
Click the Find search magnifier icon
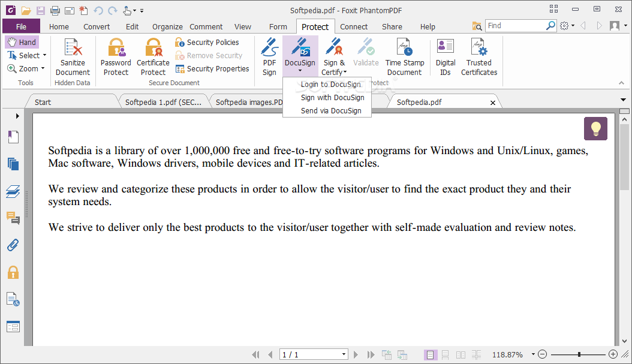point(550,26)
